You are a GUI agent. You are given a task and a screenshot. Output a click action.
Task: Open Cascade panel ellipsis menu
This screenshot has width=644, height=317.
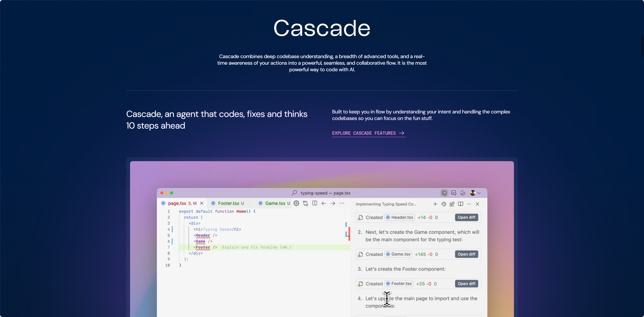tap(469, 204)
